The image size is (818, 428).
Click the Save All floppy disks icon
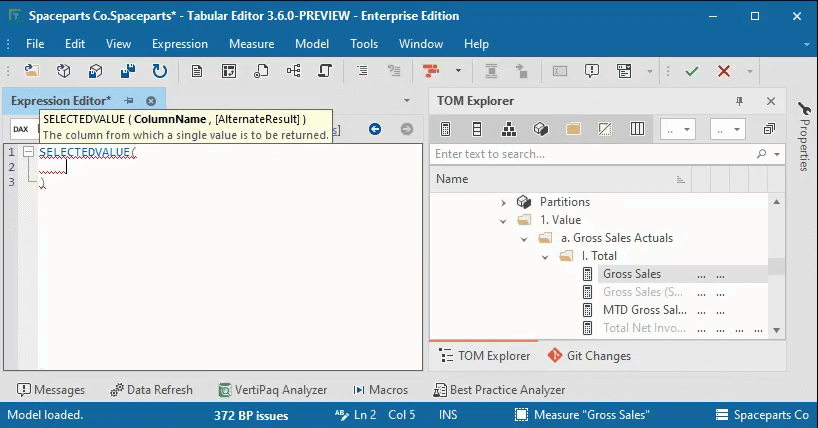tap(128, 70)
